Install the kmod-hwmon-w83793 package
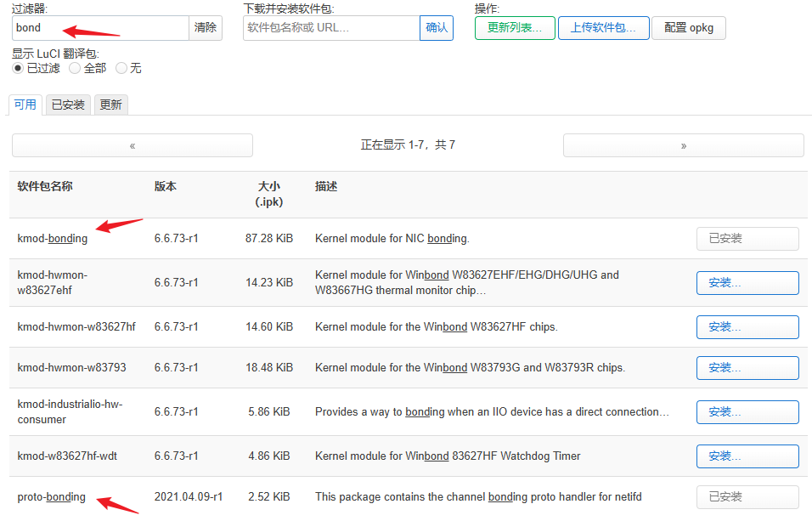The width and height of the screenshot is (812, 521). click(747, 368)
